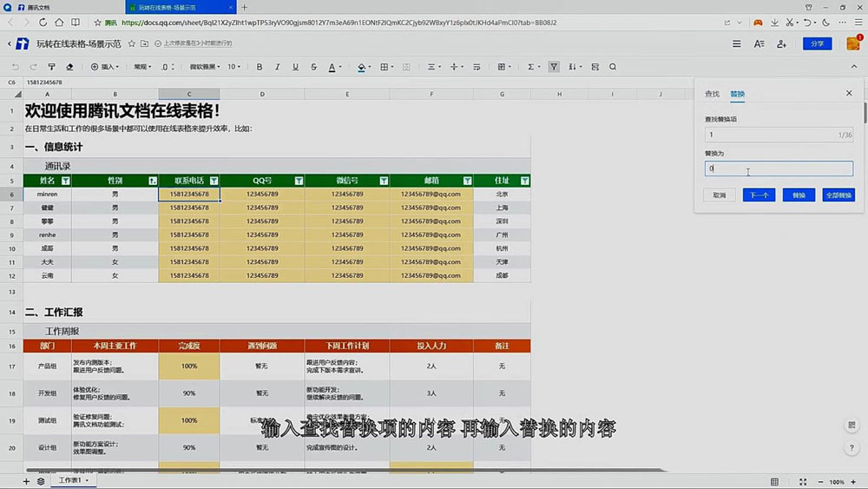Viewport: 868px width, 489px height.
Task: Open the 常规 number format dropdown
Action: coord(142,67)
